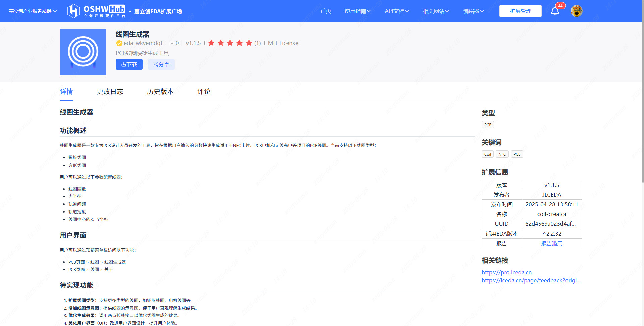Click the share icon on the 分享 button
Viewport: 644px width, 326px height.
(156, 64)
